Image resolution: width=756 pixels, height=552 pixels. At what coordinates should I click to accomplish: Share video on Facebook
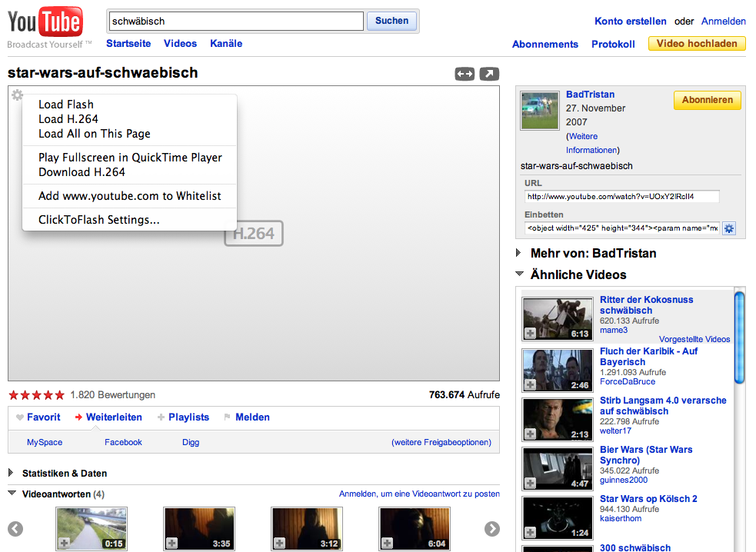click(123, 442)
